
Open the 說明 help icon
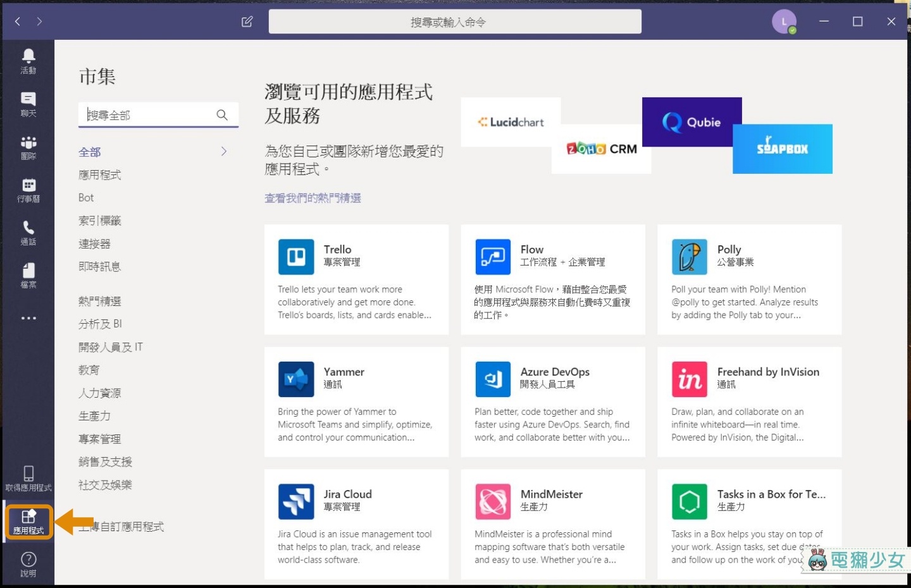(28, 559)
